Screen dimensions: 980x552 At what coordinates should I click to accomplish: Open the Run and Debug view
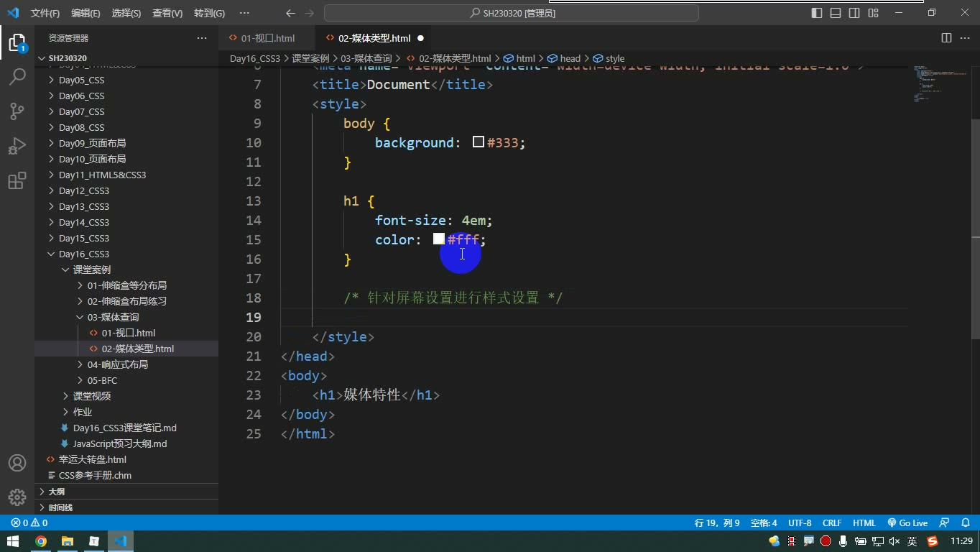tap(17, 146)
